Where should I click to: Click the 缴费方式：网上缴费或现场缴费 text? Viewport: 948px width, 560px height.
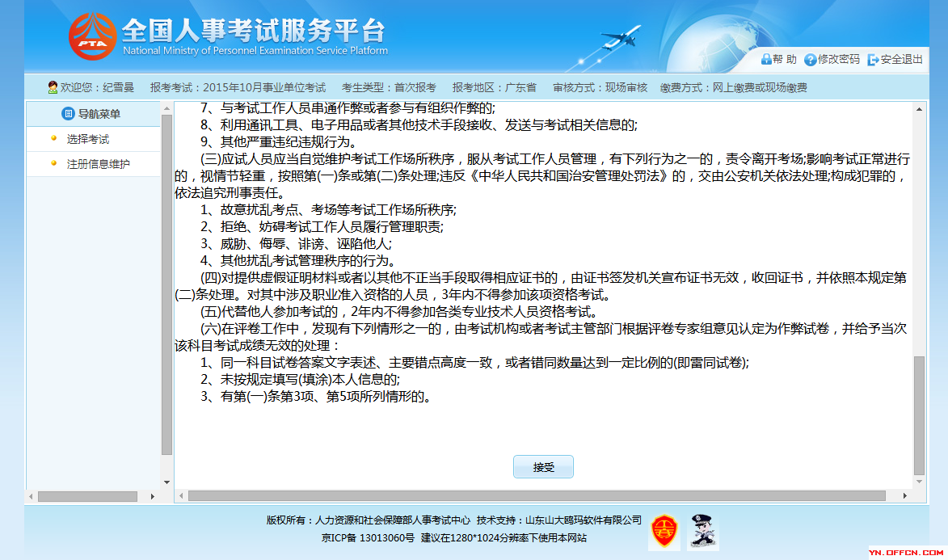click(x=733, y=88)
